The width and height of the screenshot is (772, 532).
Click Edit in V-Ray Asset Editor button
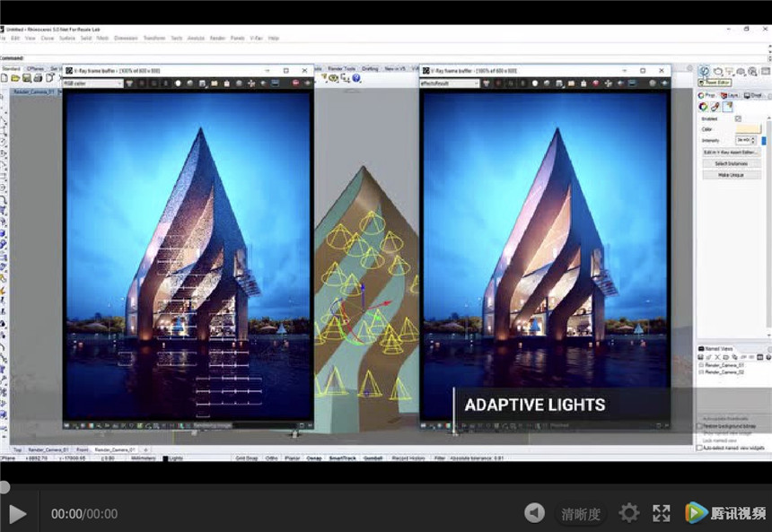732,153
